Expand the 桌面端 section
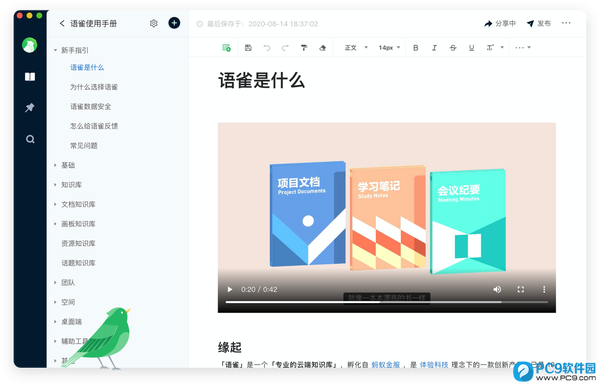 (x=55, y=321)
